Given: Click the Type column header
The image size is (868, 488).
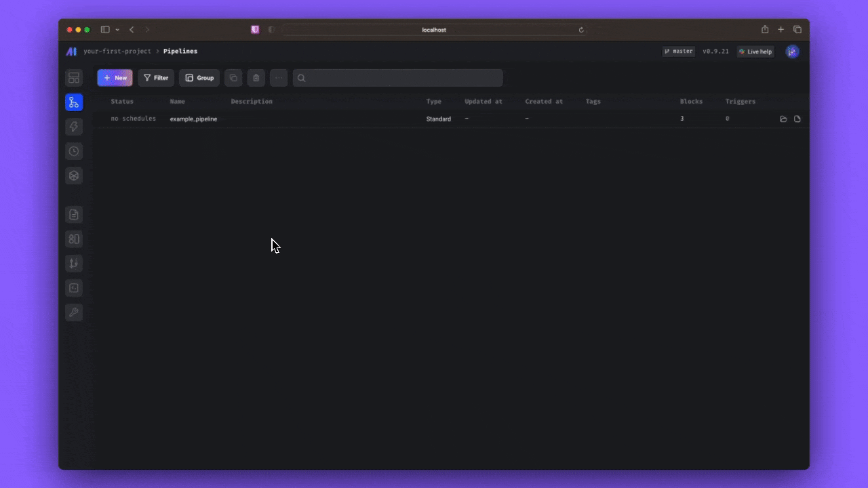Looking at the screenshot, I should 433,102.
